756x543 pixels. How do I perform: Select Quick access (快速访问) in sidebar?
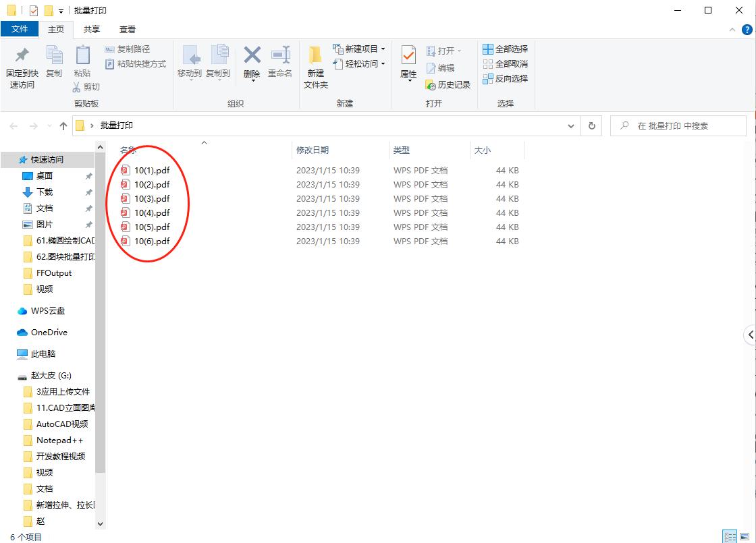[47, 159]
